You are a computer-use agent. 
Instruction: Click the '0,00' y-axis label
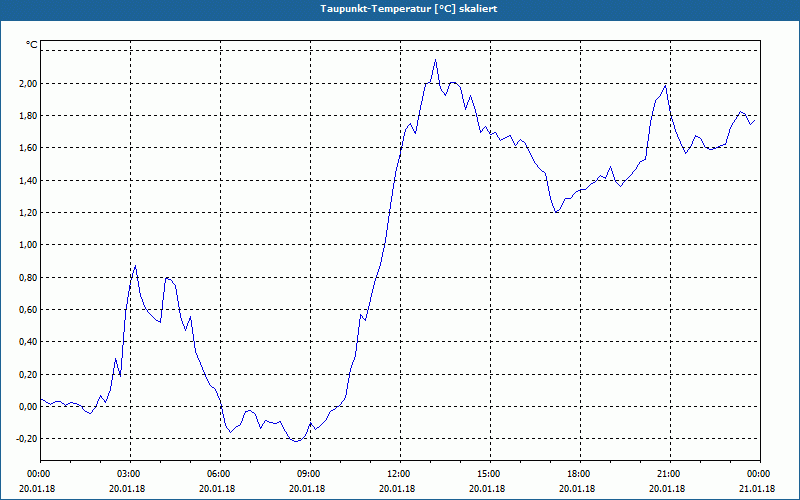tap(28, 407)
